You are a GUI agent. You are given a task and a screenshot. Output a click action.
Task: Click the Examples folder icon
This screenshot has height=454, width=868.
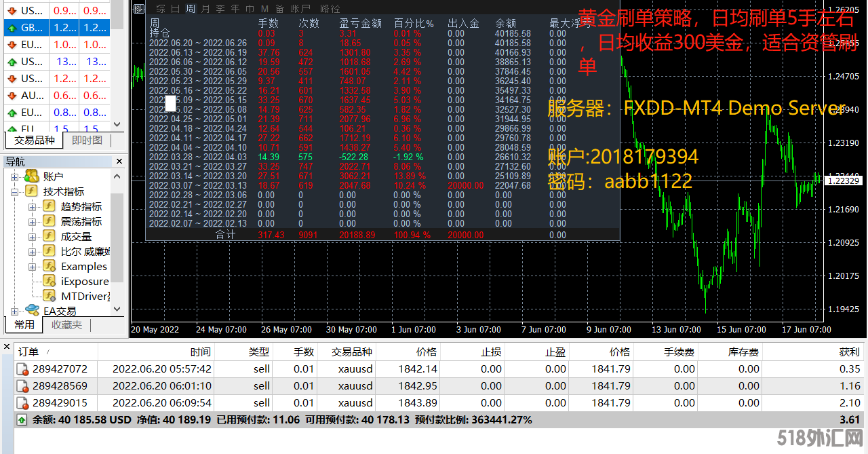(49, 266)
